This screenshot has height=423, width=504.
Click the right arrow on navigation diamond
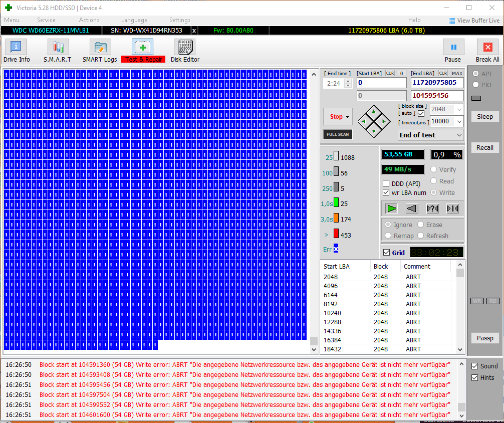click(x=384, y=121)
